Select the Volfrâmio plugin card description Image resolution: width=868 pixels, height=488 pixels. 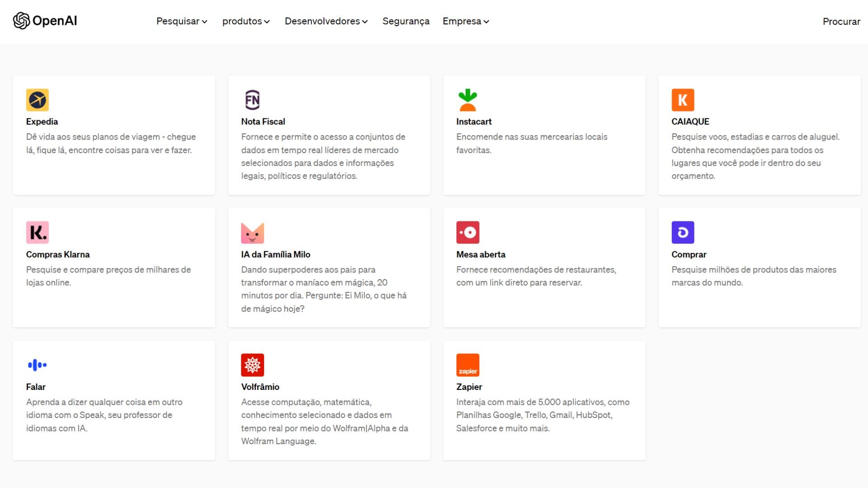coord(325,422)
